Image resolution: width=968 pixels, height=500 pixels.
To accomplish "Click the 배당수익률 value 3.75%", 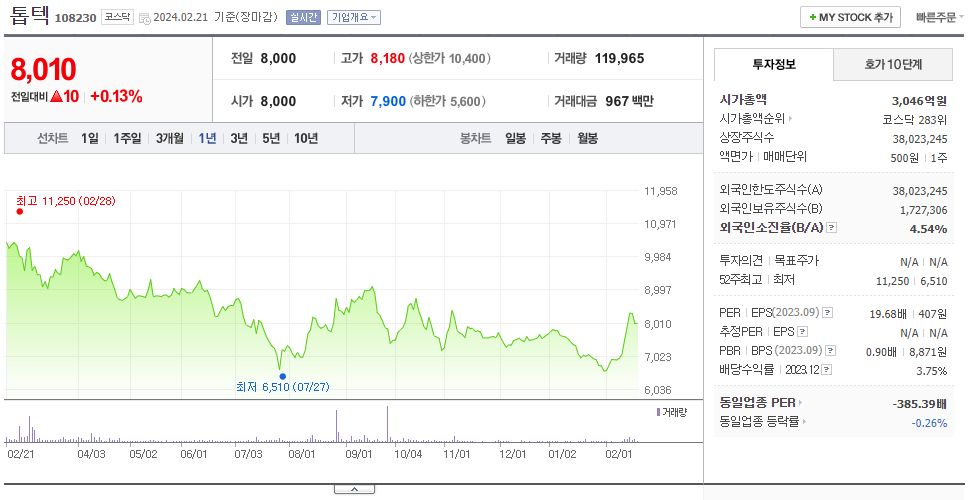I will click(x=932, y=371).
